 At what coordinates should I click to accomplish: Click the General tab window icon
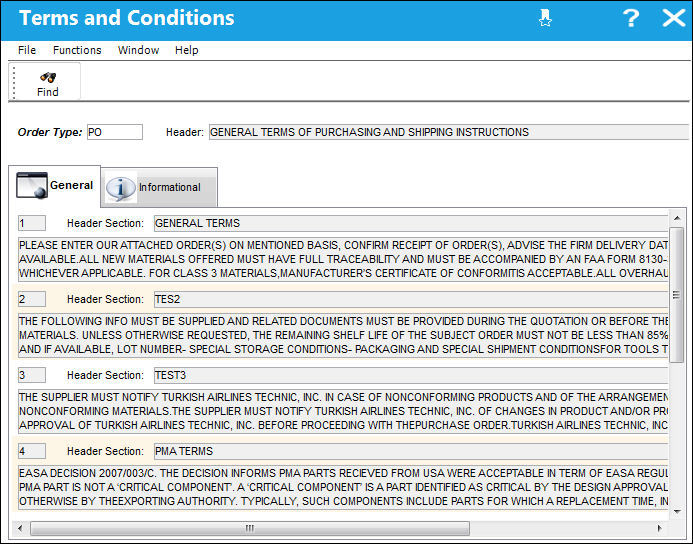click(32, 186)
